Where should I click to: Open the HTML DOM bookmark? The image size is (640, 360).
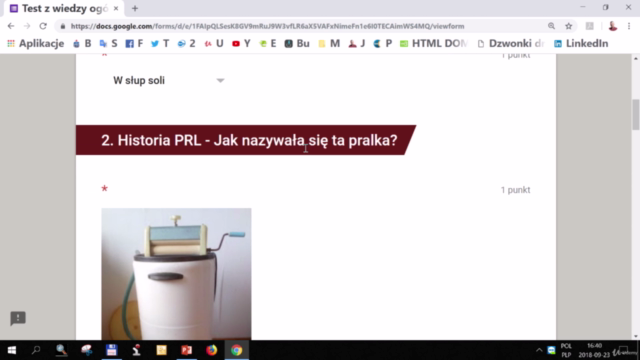[433, 43]
